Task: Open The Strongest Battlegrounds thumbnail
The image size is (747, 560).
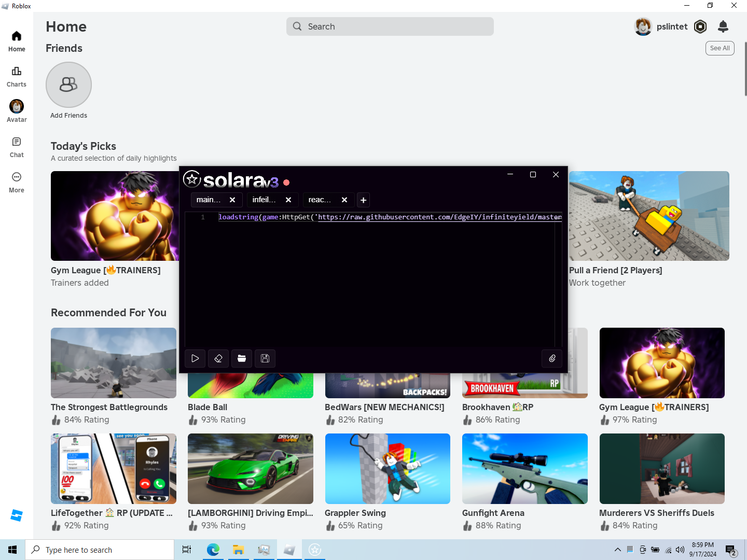Action: [x=114, y=363]
